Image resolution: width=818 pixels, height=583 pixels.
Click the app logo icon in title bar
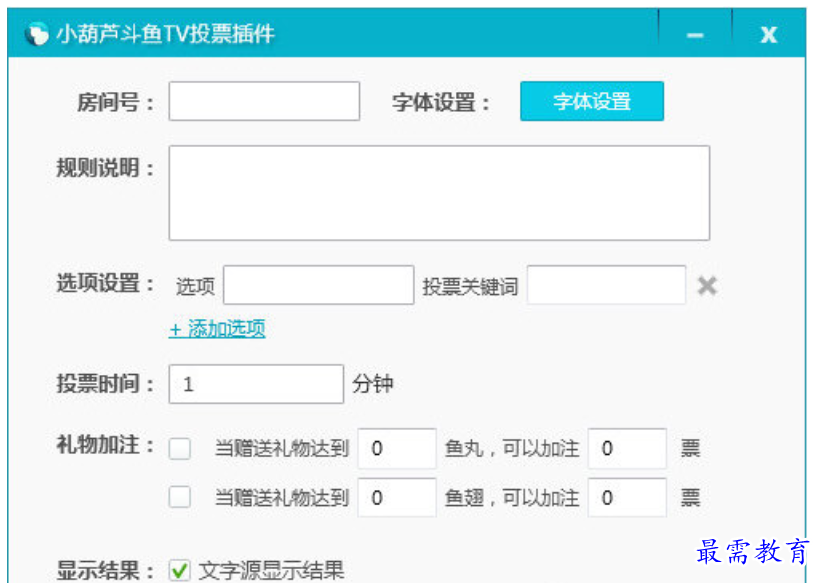coord(36,34)
